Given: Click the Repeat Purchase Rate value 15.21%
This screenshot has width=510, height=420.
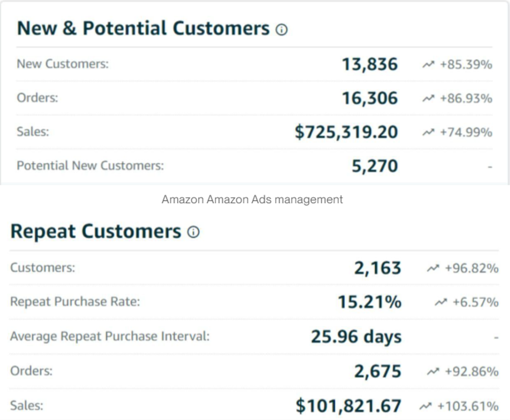Looking at the screenshot, I should click(x=370, y=302).
